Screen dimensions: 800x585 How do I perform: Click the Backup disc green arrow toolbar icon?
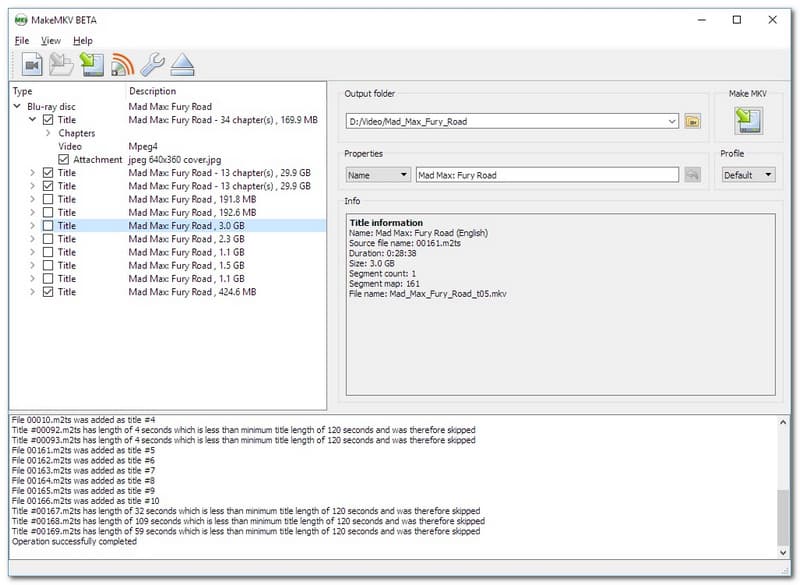[92, 66]
